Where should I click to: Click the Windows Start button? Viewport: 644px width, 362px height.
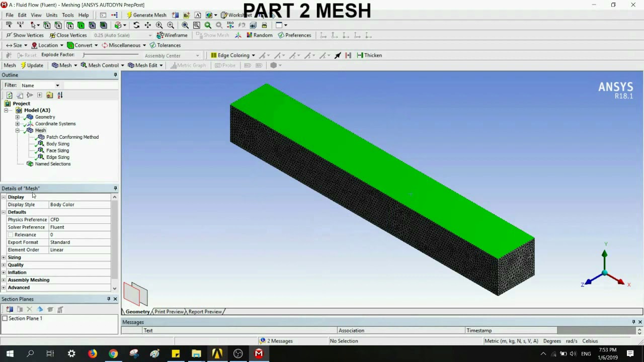[x=10, y=353]
